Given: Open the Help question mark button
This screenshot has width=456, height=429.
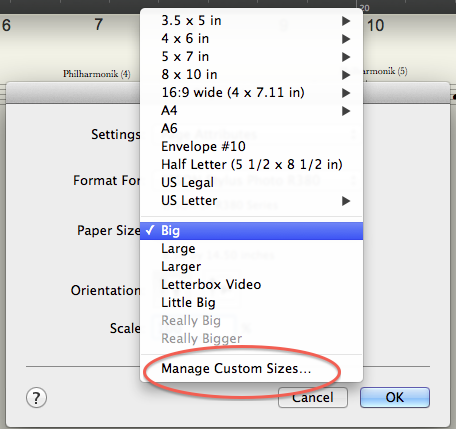Looking at the screenshot, I should pyautogui.click(x=36, y=397).
